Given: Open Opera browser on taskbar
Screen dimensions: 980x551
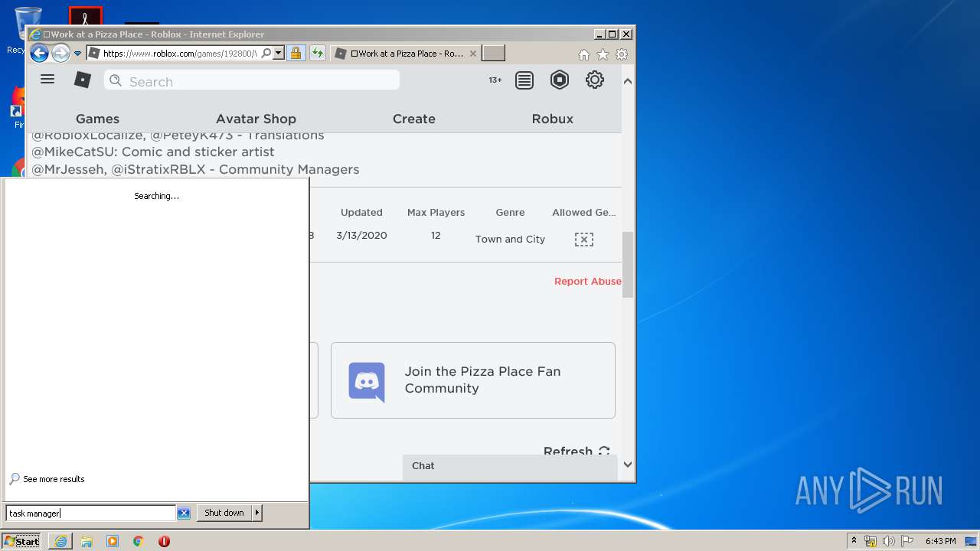Looking at the screenshot, I should (x=164, y=541).
